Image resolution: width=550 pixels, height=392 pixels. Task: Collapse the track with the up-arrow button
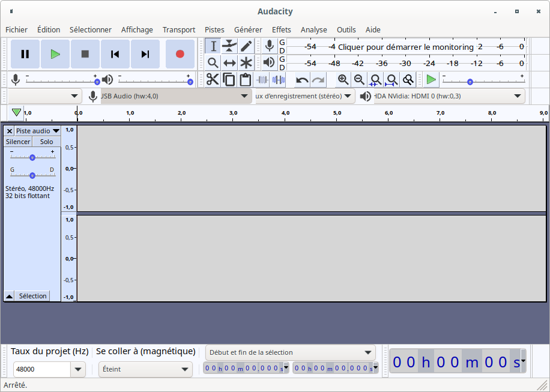[x=10, y=297]
